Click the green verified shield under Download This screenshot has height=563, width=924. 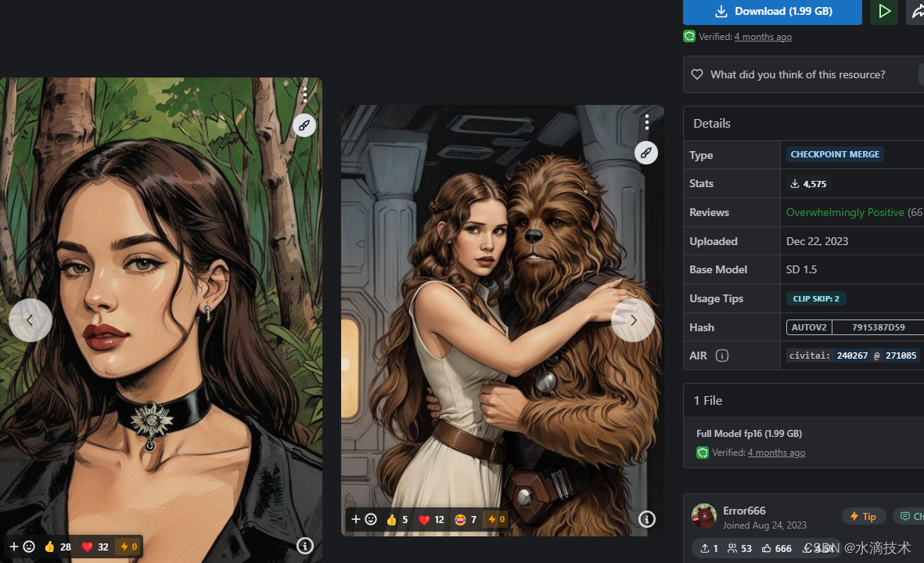coord(689,37)
